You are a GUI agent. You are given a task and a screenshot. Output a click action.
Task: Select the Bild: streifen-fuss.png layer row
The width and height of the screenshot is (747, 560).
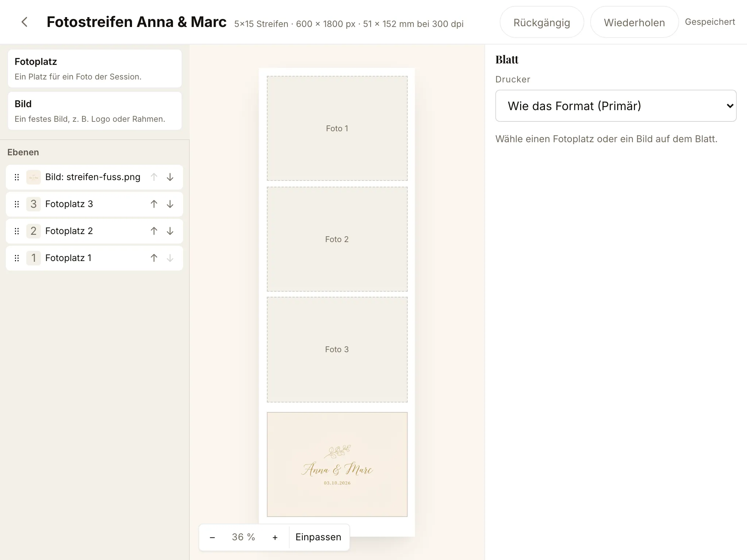click(x=94, y=177)
